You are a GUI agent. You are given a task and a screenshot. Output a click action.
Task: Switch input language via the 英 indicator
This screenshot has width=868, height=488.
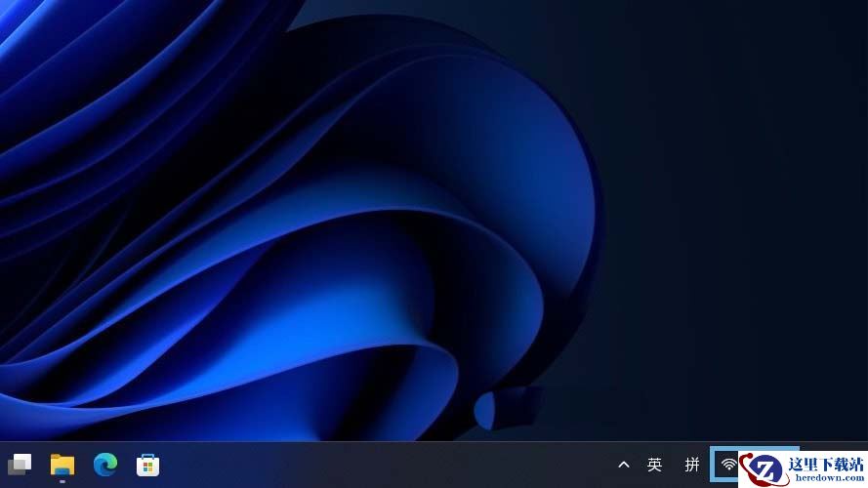coord(654,465)
